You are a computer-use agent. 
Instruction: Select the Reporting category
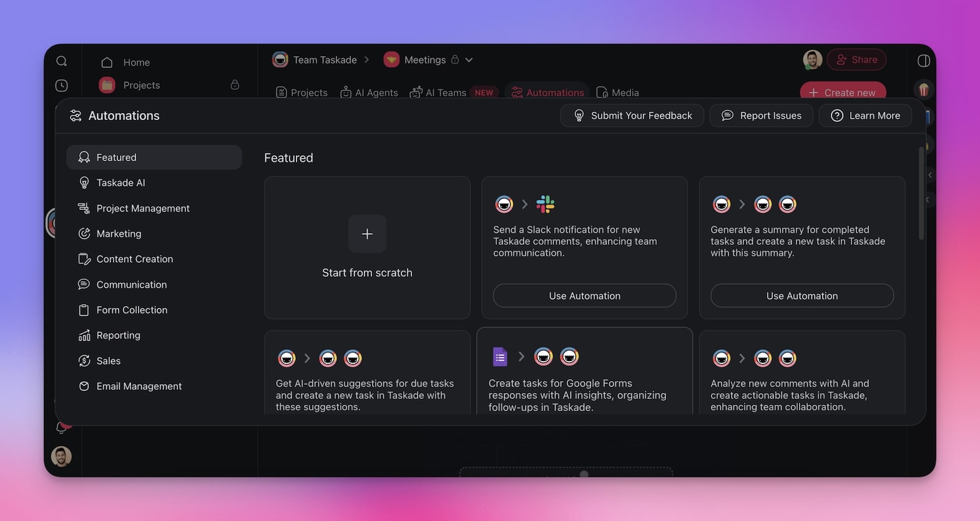tap(154, 335)
